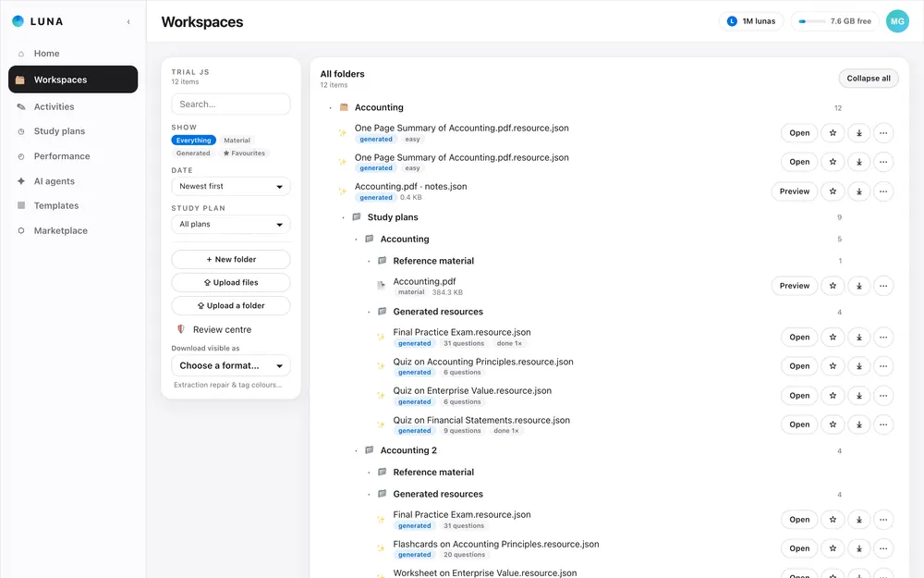Collapse the sidebar with the chevron arrow

pos(128,22)
